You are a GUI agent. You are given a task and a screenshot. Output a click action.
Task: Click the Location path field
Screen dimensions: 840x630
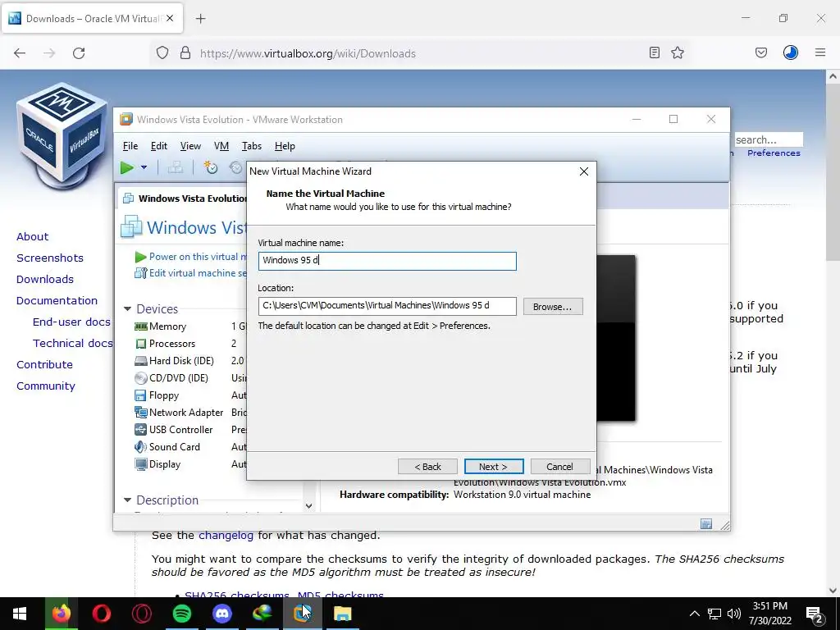[x=387, y=306]
